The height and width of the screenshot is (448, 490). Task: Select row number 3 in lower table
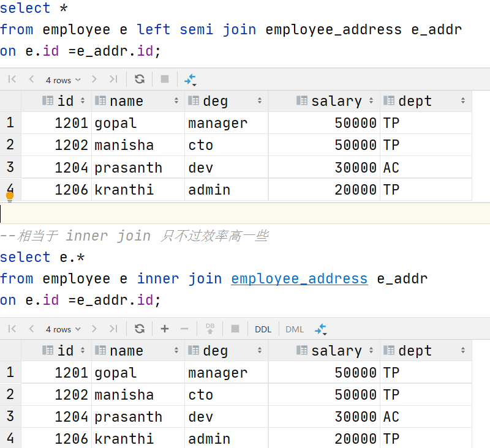tap(10, 416)
